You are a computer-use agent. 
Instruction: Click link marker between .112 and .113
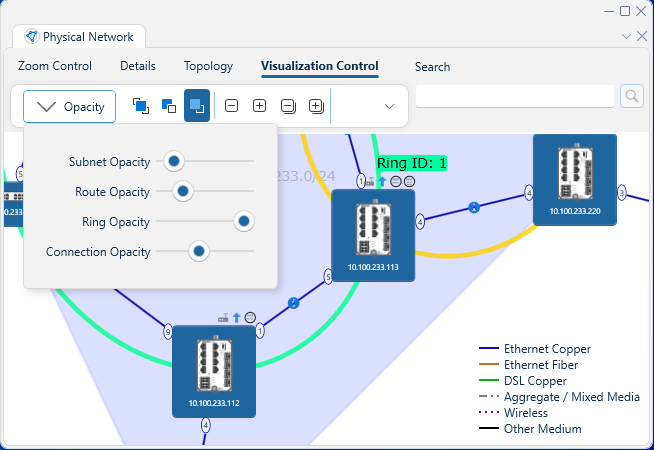pos(294,303)
